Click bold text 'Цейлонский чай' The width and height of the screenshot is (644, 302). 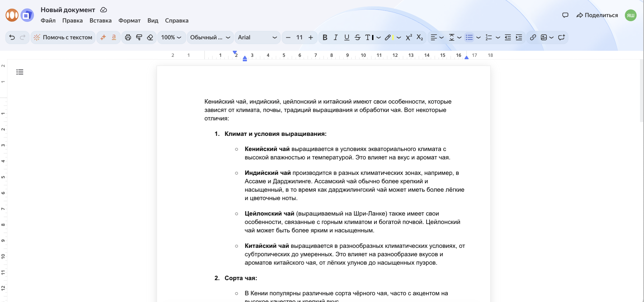click(x=269, y=214)
